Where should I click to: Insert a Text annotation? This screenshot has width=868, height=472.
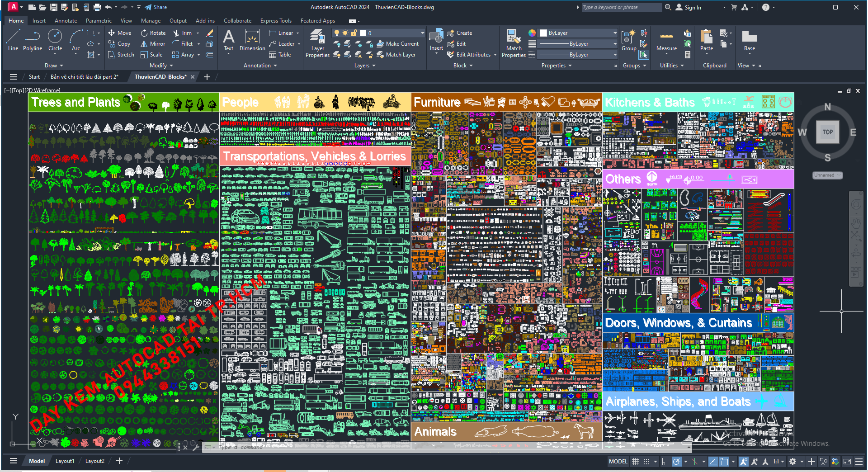[229, 40]
